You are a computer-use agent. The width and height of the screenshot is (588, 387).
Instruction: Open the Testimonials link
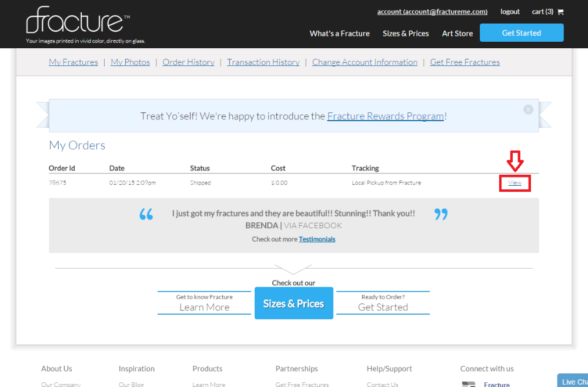pyautogui.click(x=317, y=239)
